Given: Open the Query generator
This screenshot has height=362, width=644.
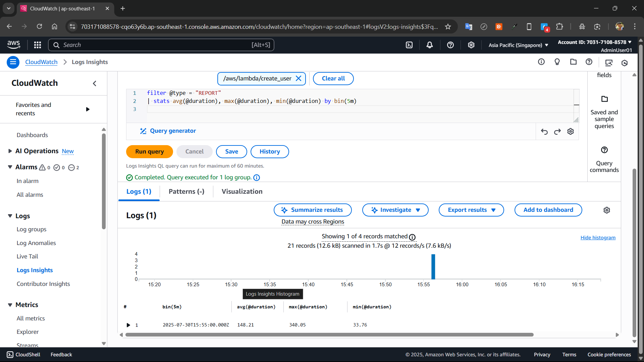Looking at the screenshot, I should 168,131.
